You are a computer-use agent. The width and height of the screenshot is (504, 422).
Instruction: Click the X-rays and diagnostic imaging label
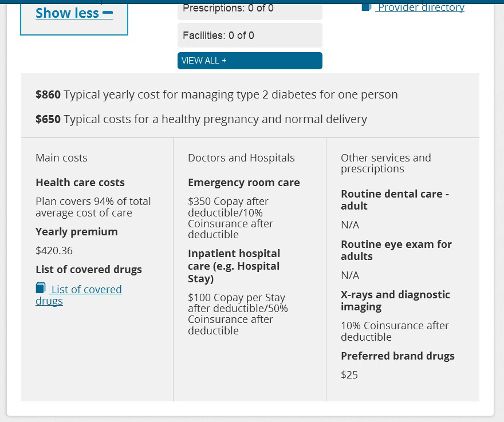pyautogui.click(x=395, y=301)
